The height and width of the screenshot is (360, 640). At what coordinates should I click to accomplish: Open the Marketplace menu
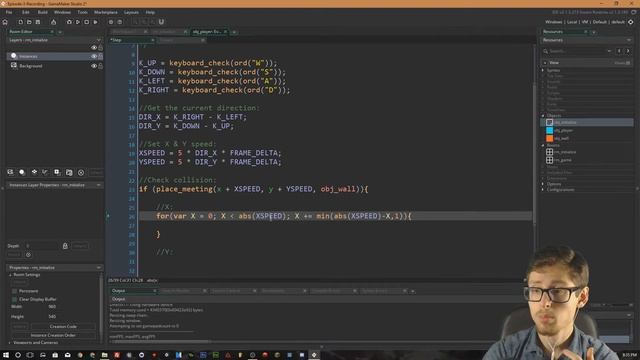(106, 12)
